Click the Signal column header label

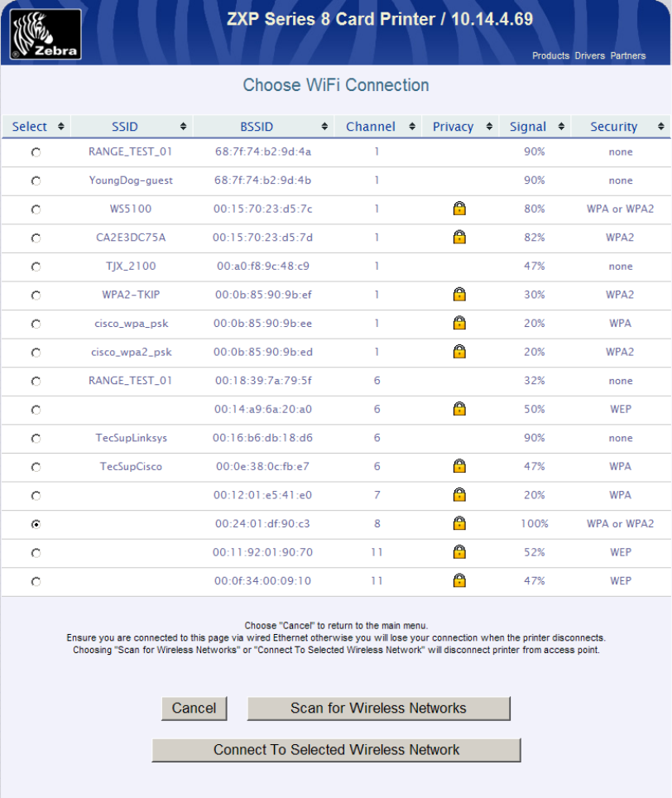point(527,126)
